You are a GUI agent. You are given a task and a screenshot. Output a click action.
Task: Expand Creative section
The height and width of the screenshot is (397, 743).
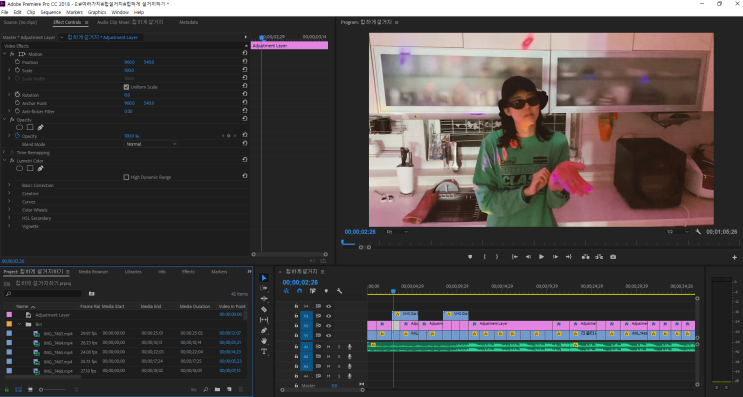(9, 193)
